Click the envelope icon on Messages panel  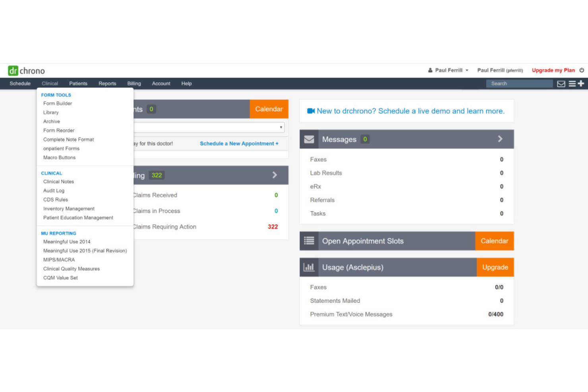309,139
